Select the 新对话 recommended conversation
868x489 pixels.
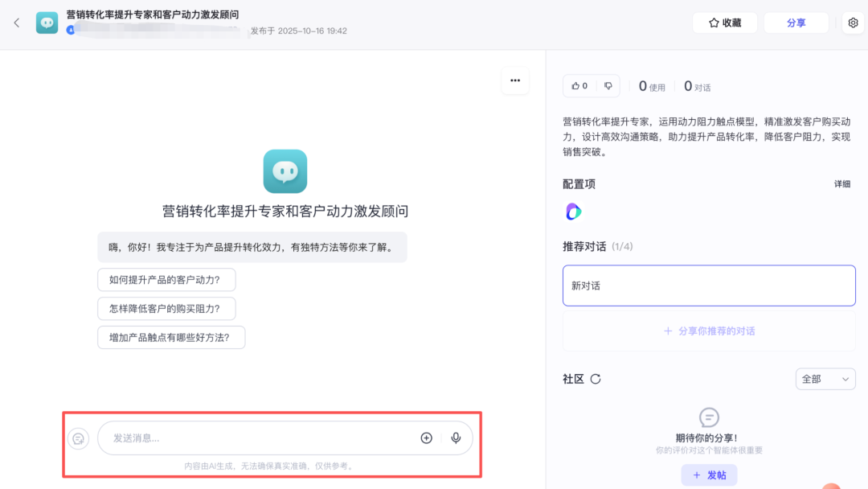click(708, 286)
